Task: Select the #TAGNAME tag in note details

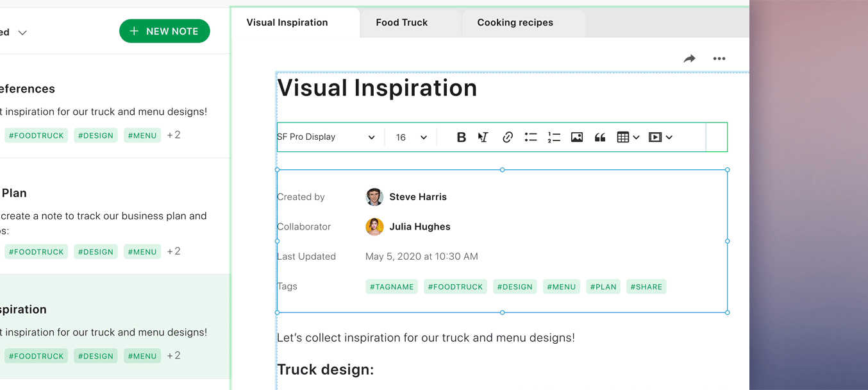Action: coord(392,287)
